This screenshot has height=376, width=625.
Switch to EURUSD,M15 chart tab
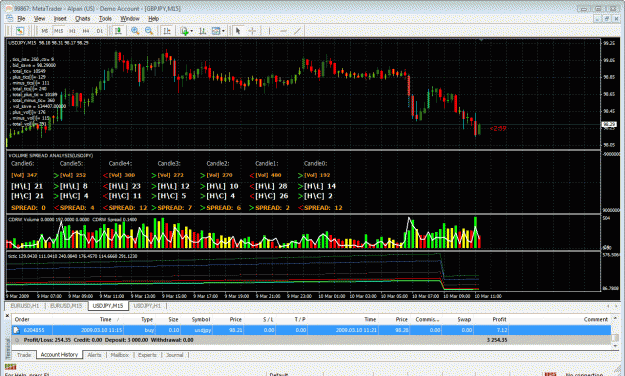(x=66, y=306)
